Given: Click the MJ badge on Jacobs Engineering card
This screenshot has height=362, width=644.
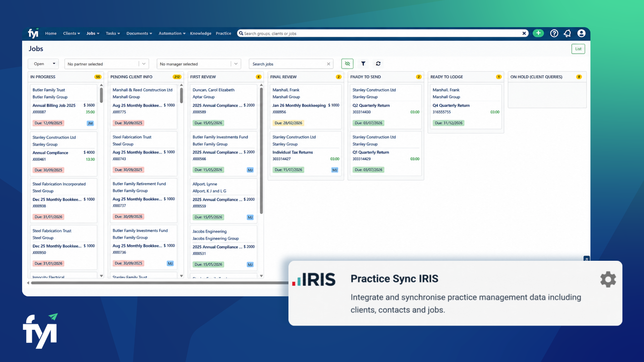Looking at the screenshot, I should [x=250, y=264].
